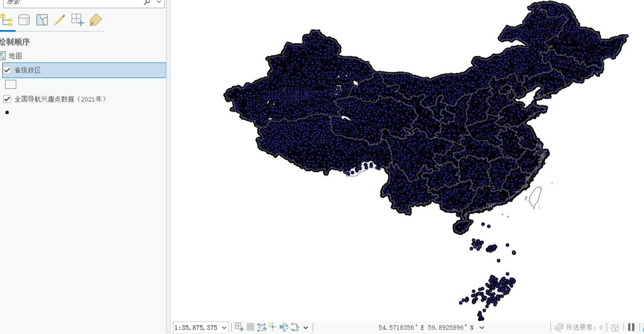Toggle the N-arrow correction icon
644x334 pixels.
(x=284, y=327)
